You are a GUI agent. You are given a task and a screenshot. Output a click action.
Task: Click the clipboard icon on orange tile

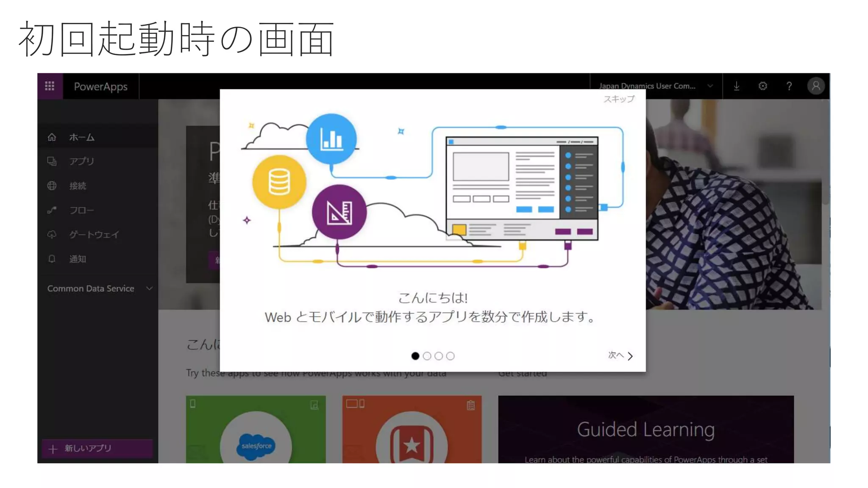pyautogui.click(x=470, y=405)
